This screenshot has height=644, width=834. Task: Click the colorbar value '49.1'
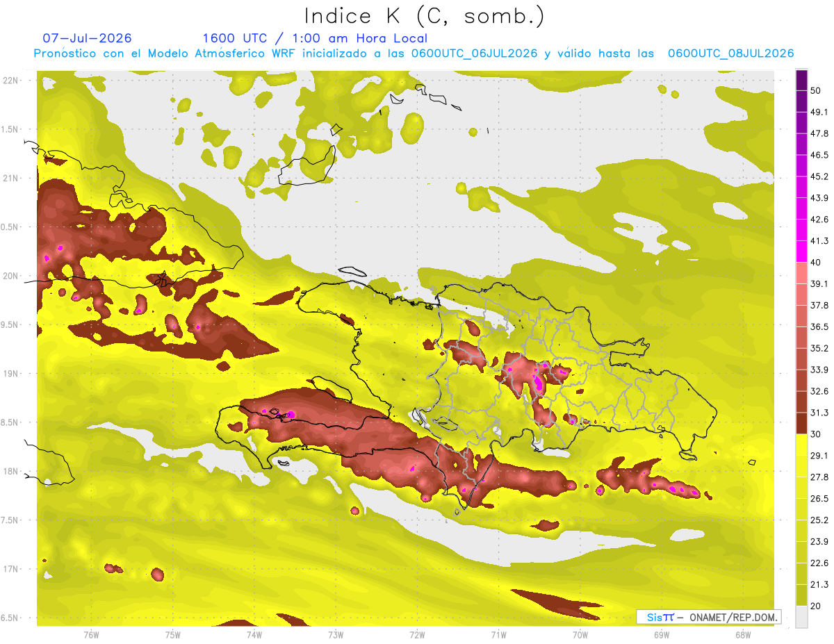(819, 112)
